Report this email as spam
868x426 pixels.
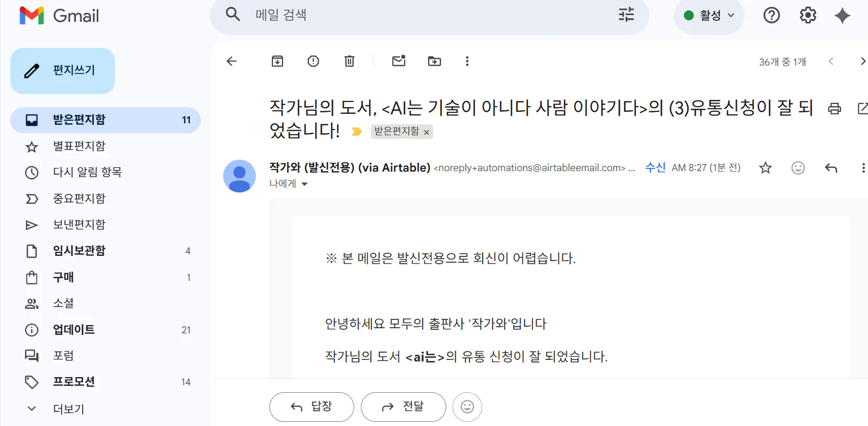click(313, 61)
